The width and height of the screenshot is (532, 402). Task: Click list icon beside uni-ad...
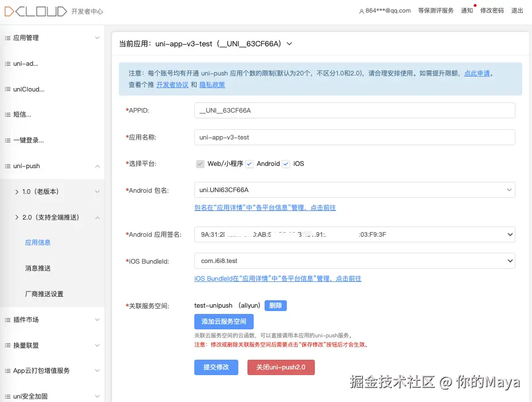[7, 64]
